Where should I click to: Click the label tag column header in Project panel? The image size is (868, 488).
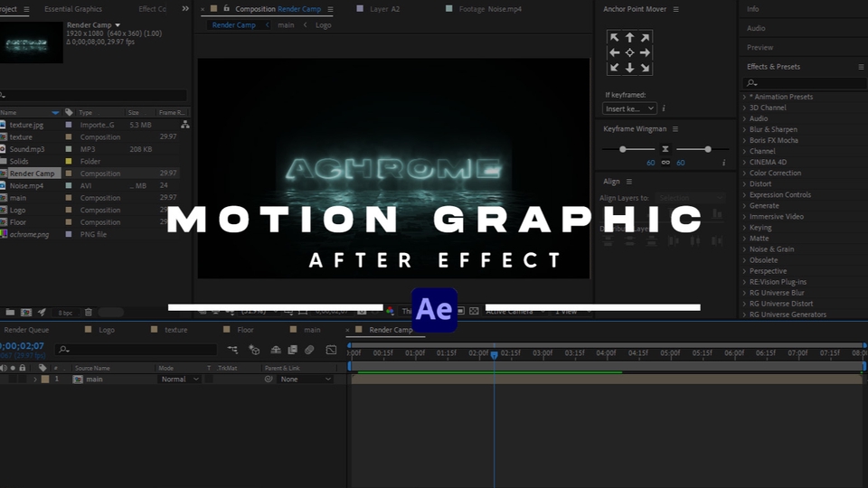pyautogui.click(x=69, y=112)
